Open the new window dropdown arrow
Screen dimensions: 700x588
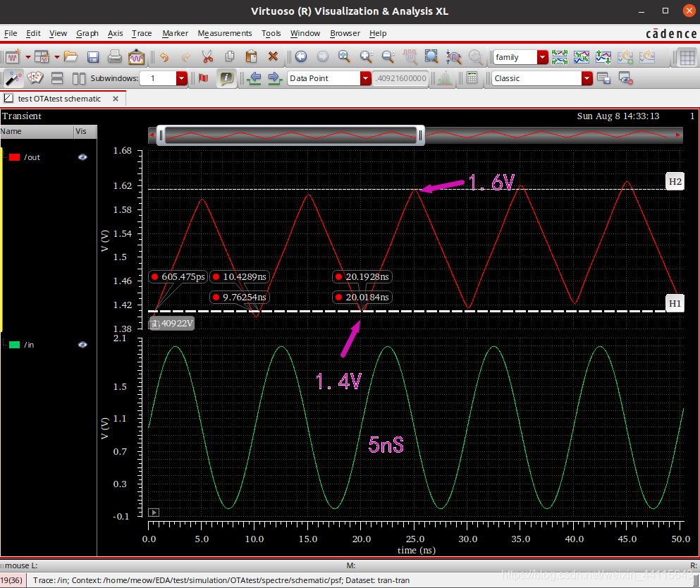(x=27, y=56)
